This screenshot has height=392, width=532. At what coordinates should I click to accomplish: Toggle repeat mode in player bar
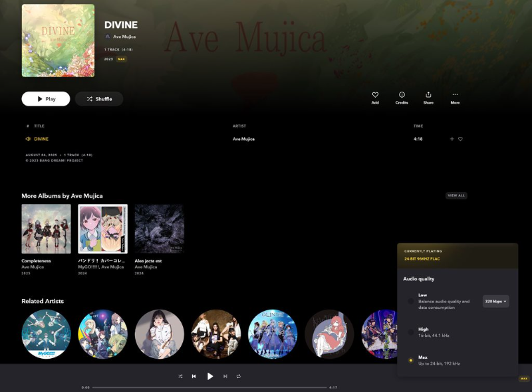pyautogui.click(x=239, y=376)
